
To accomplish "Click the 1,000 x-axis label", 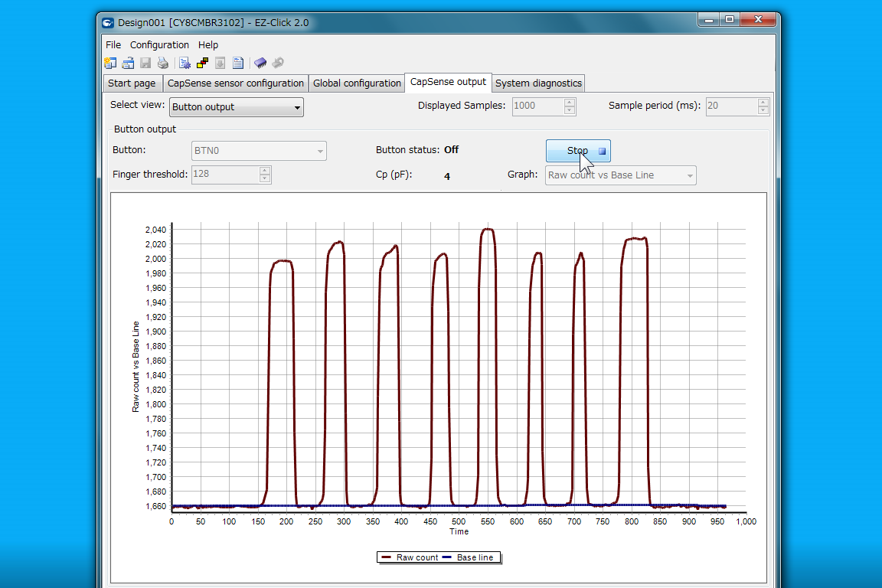I will 746,521.
